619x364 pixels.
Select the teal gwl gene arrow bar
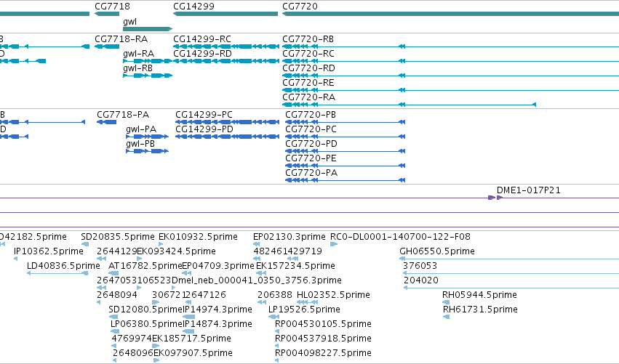pyautogui.click(x=148, y=29)
